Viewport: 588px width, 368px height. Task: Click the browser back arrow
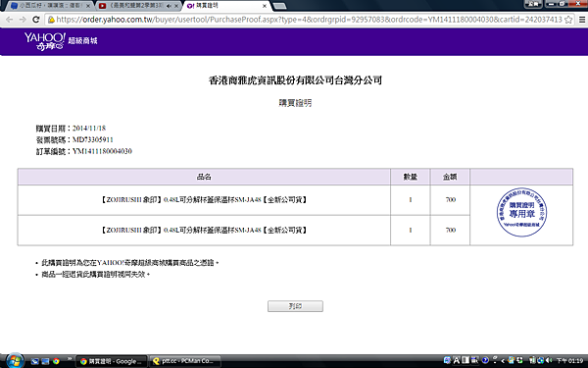(x=10, y=20)
